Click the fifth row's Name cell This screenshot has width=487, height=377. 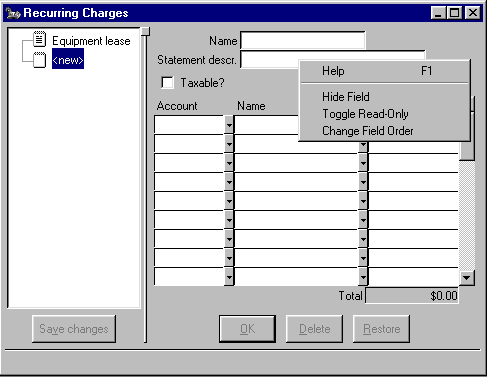(296, 201)
